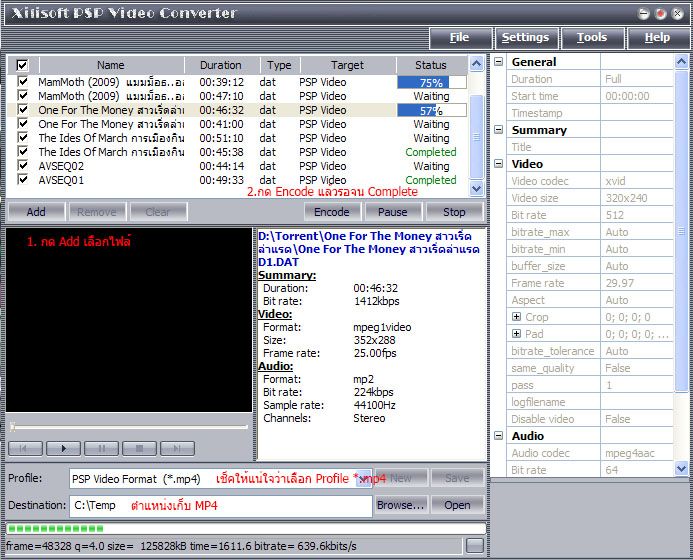693x560 pixels.
Task: Select the same_quality value False
Action: click(636, 368)
